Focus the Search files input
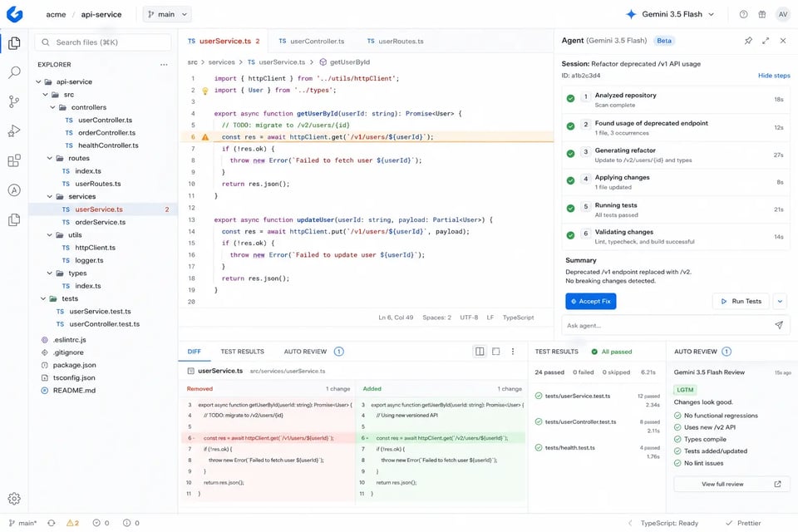 pyautogui.click(x=103, y=42)
